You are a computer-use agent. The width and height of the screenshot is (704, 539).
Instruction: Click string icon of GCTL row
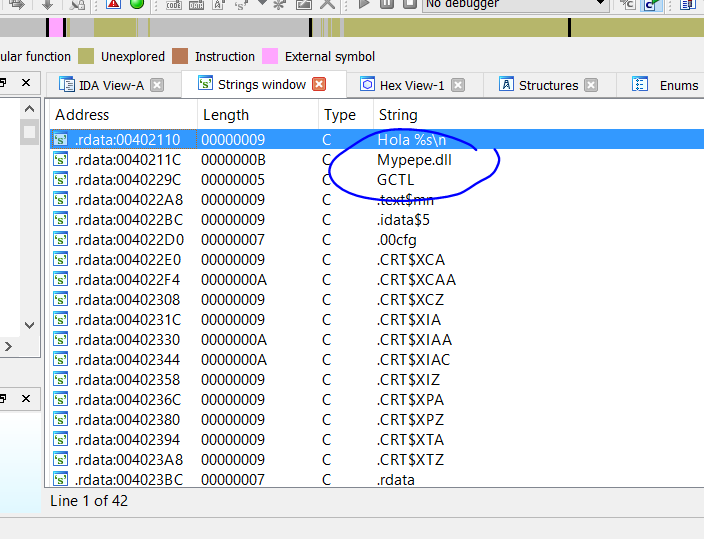point(62,180)
